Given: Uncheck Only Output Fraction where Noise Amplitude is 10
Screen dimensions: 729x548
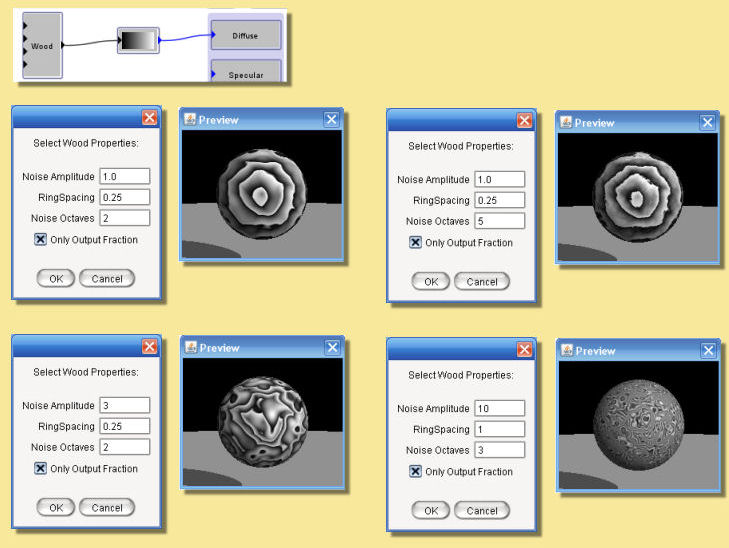Looking at the screenshot, I should coord(416,472).
